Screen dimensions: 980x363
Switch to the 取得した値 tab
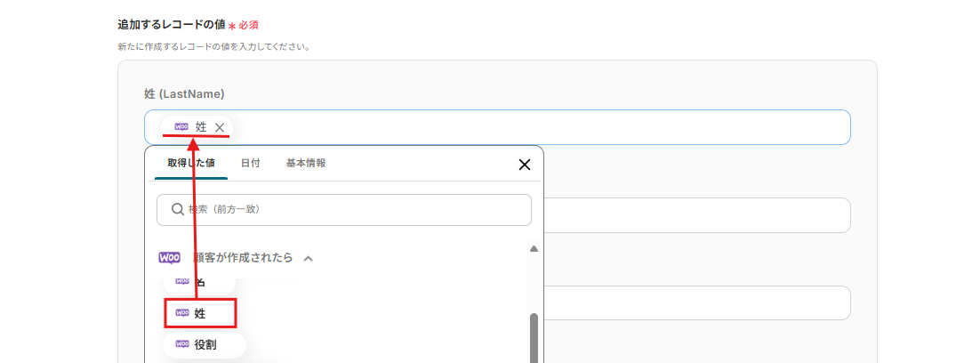190,164
